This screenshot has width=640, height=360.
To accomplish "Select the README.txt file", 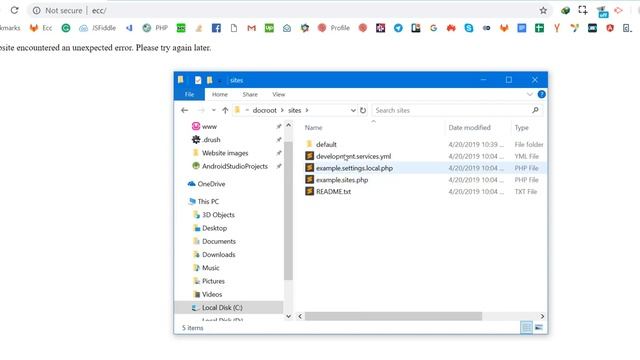I will pyautogui.click(x=333, y=191).
